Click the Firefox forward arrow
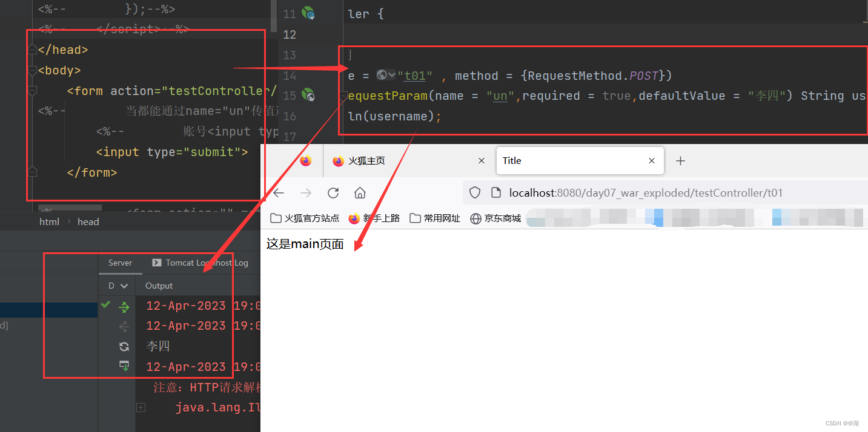The width and height of the screenshot is (868, 432). pyautogui.click(x=306, y=193)
